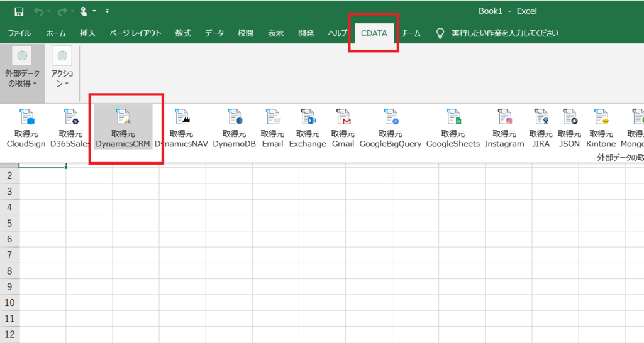This screenshot has height=343, width=644.
Task: Open the 表示 ribbon tab
Action: tap(276, 33)
